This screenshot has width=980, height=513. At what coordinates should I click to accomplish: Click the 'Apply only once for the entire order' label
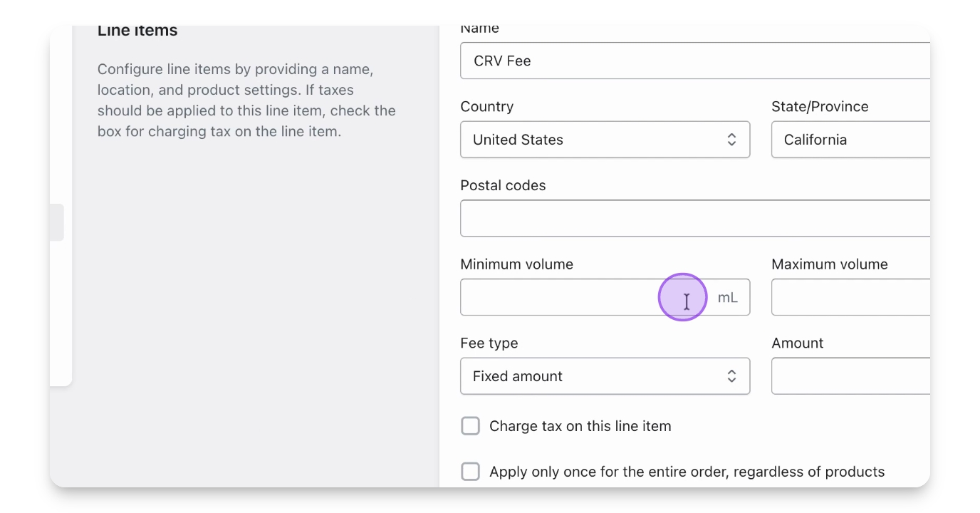[x=687, y=472]
